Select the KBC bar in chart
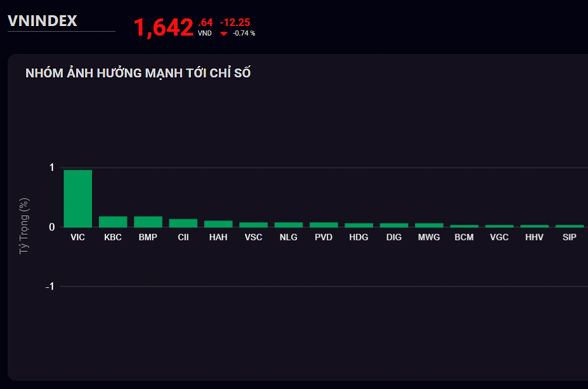This screenshot has height=389, width=588. [x=113, y=221]
